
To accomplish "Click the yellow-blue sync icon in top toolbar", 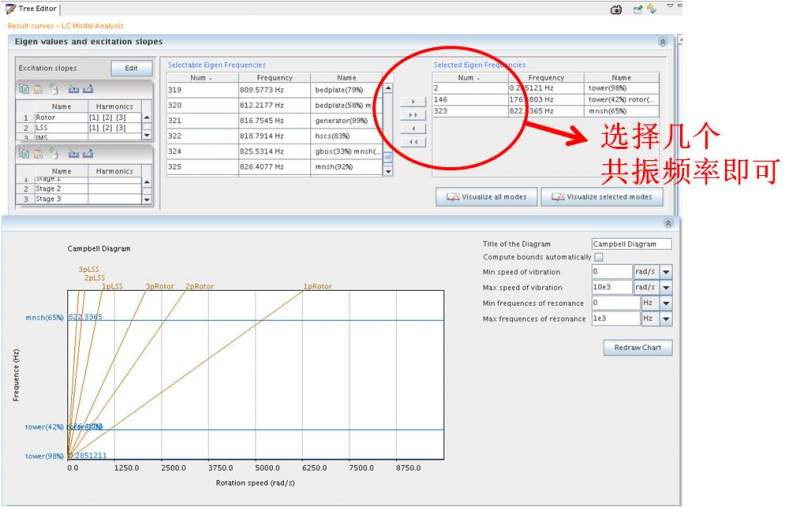I will (652, 9).
